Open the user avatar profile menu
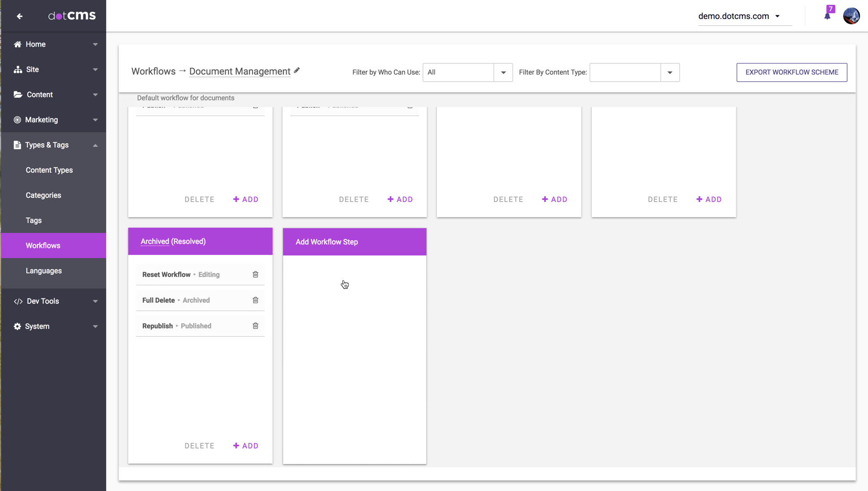This screenshot has height=491, width=868. click(851, 16)
